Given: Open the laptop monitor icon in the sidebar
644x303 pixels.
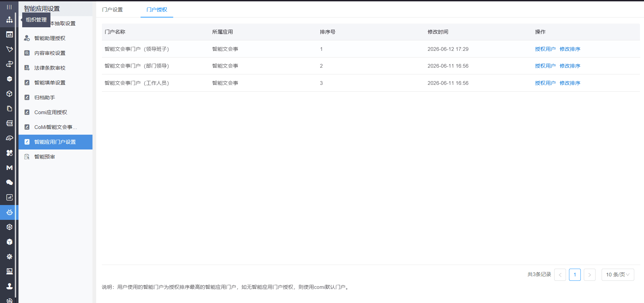Looking at the screenshot, I should (9, 271).
